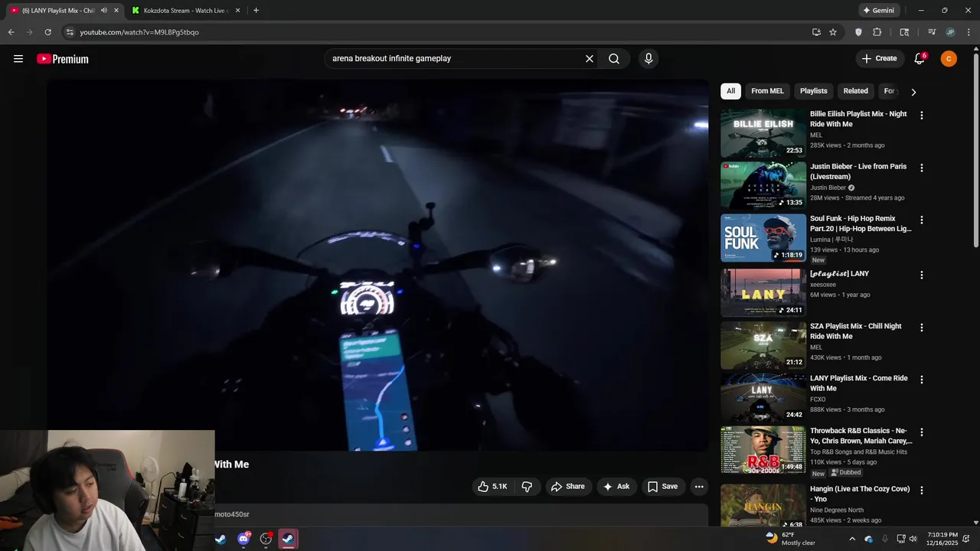
Task: Open the page search side panel icon
Action: click(904, 32)
